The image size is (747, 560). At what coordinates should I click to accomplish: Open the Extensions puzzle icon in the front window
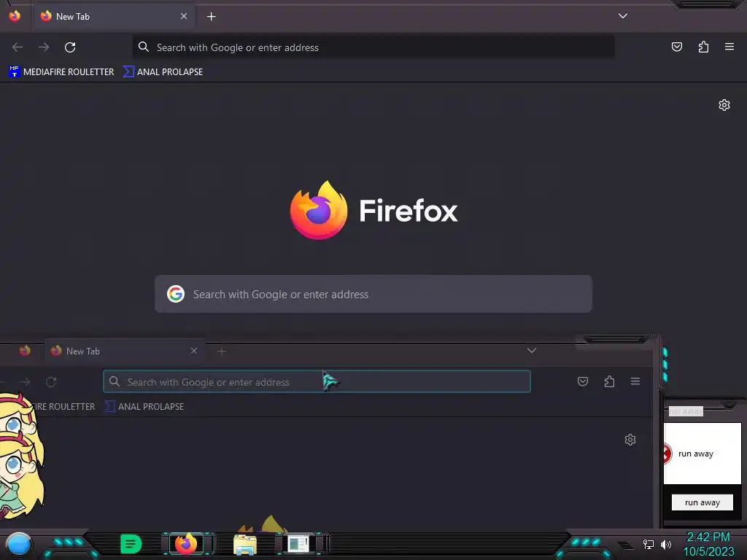click(703, 47)
